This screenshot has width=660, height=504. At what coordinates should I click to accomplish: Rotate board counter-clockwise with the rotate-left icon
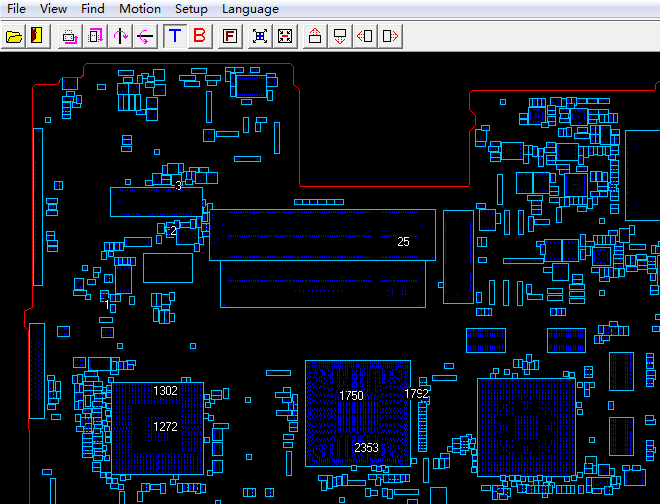[70, 36]
